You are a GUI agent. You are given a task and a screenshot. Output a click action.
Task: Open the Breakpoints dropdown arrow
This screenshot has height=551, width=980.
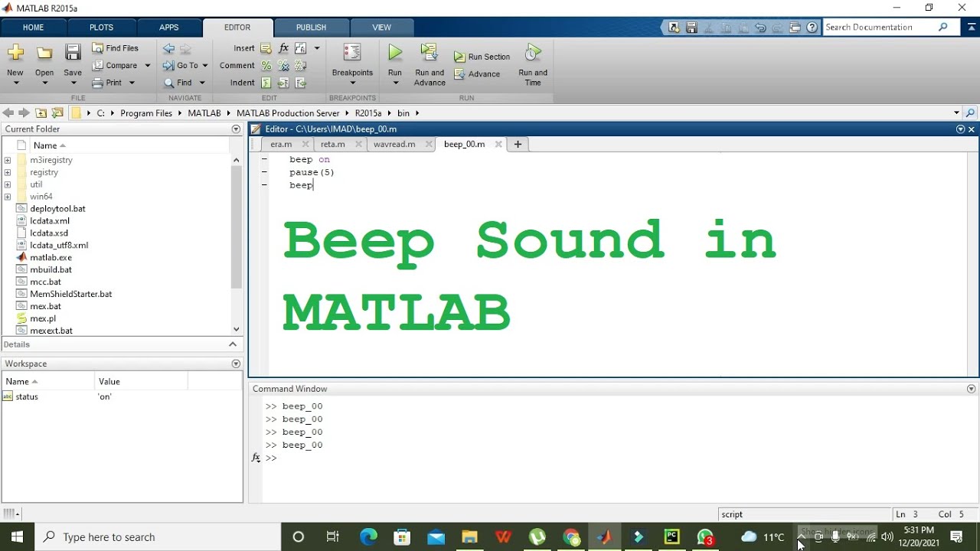coord(352,83)
